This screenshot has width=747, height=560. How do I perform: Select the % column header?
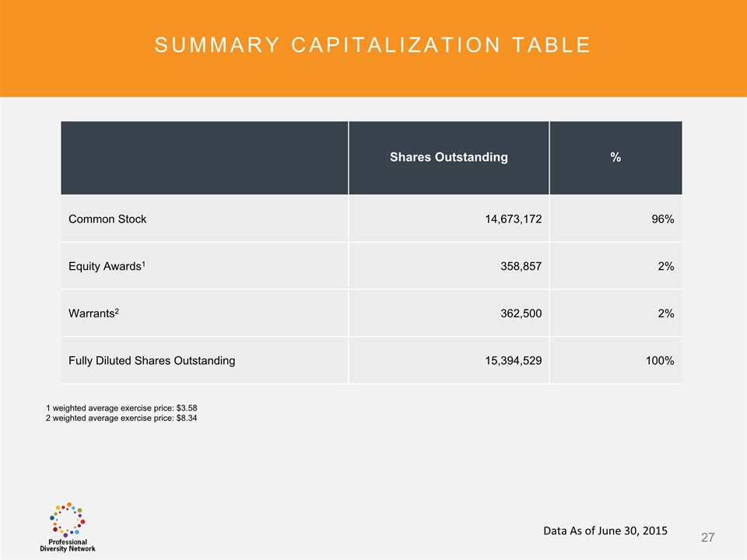[x=615, y=157]
